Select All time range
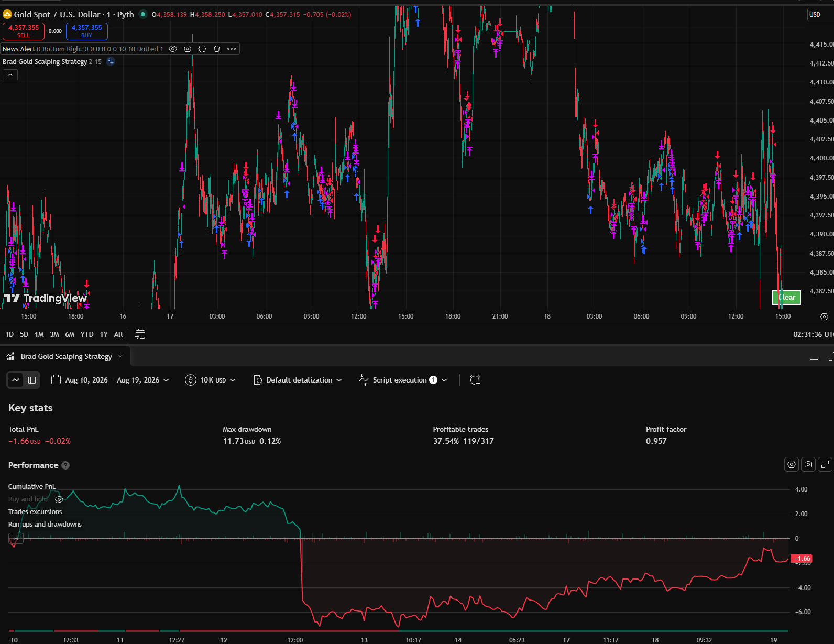This screenshot has height=644, width=834. pyautogui.click(x=118, y=334)
